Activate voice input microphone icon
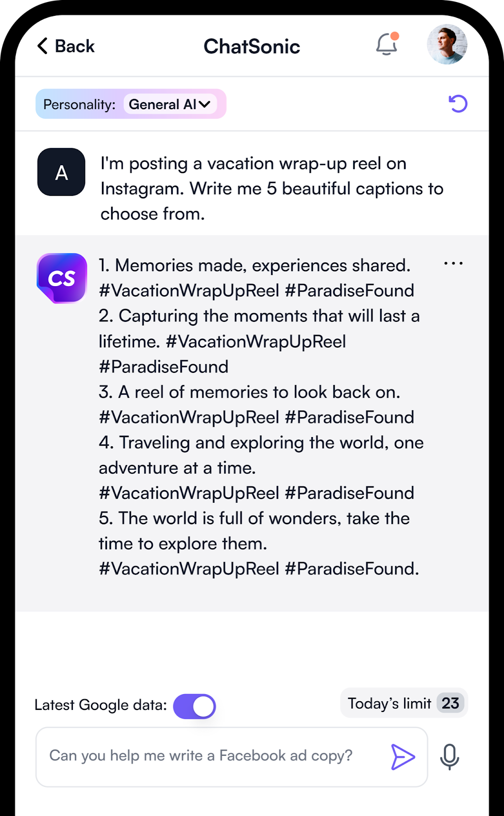This screenshot has width=504, height=816. 449,757
